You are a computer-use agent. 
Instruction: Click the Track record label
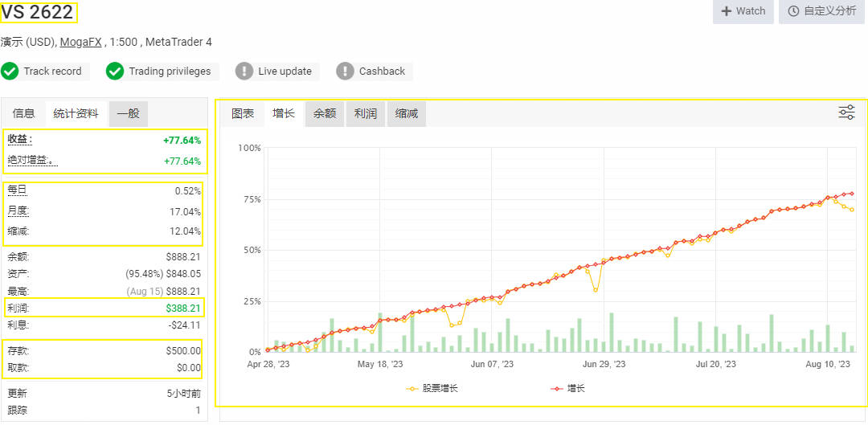[52, 72]
